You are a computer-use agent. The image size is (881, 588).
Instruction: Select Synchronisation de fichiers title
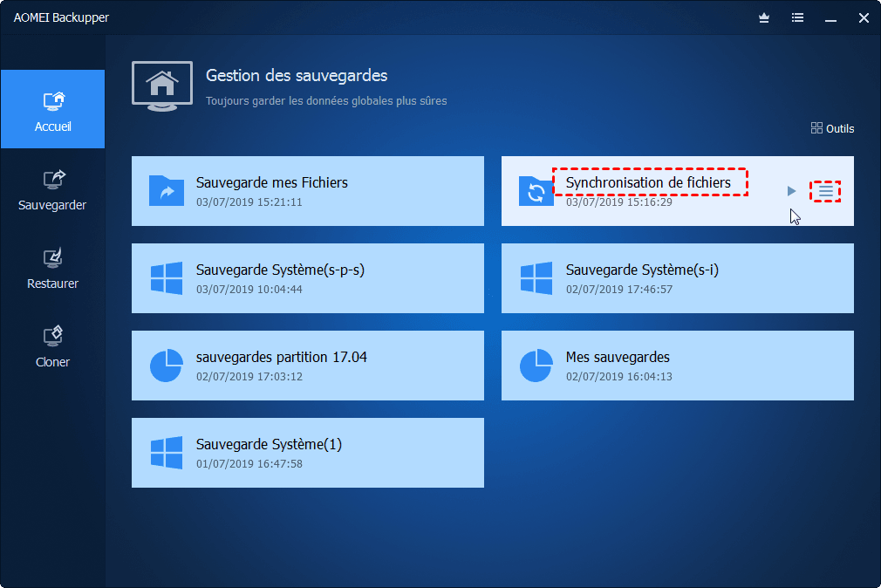648,182
